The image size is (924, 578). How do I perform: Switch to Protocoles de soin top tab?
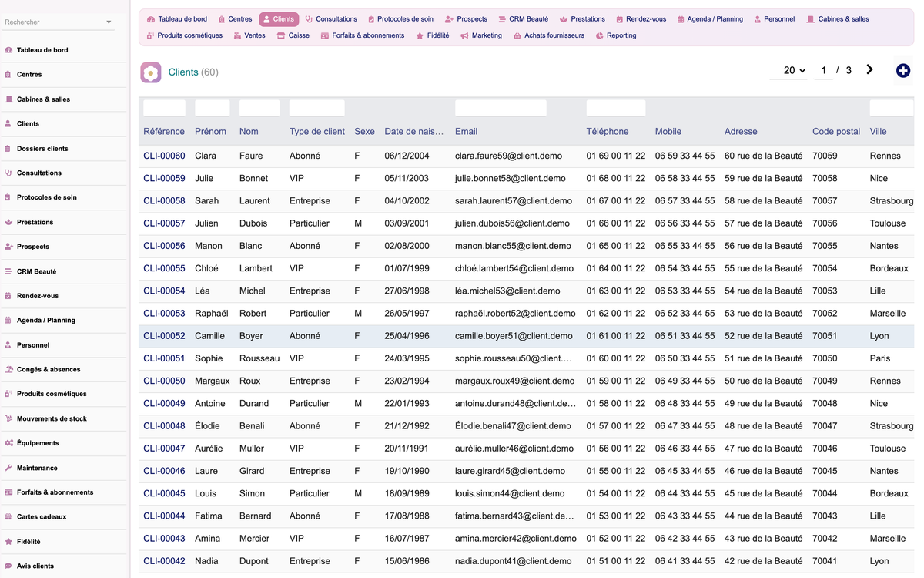[400, 19]
